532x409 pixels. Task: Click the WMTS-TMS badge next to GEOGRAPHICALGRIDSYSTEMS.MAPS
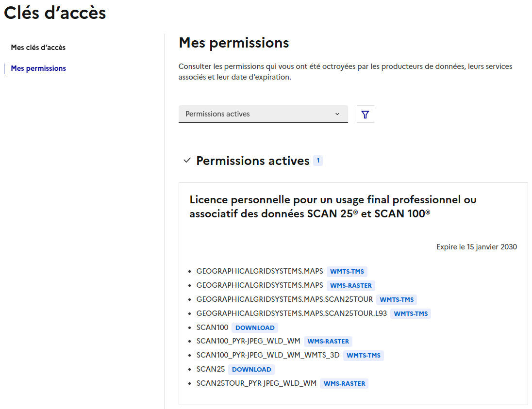click(347, 271)
